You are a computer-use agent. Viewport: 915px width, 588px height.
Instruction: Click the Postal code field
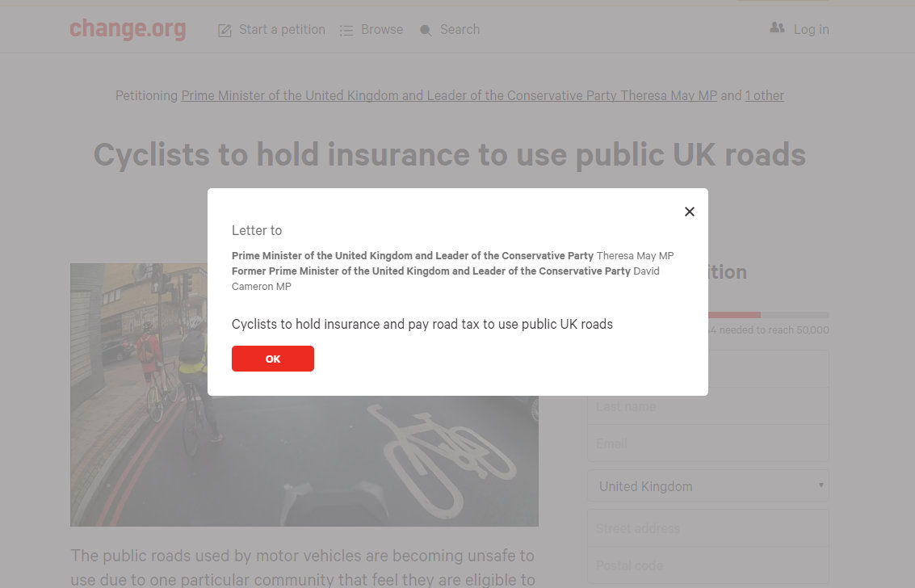[x=707, y=565]
